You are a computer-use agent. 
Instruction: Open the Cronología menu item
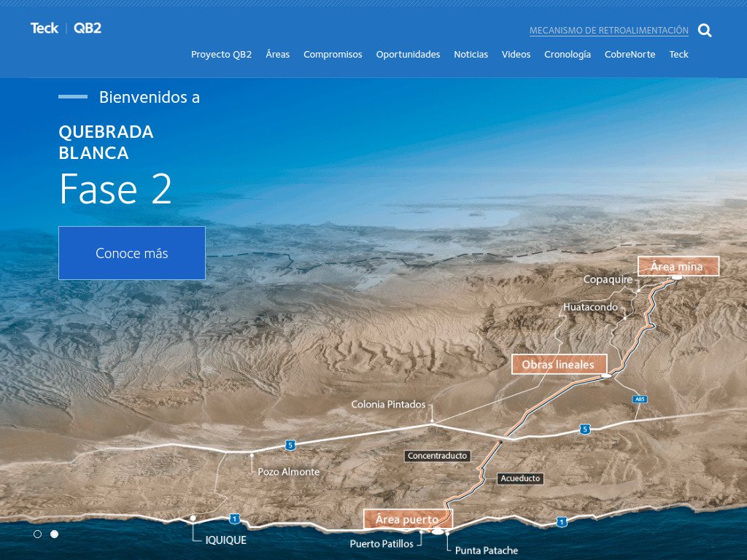(x=567, y=55)
